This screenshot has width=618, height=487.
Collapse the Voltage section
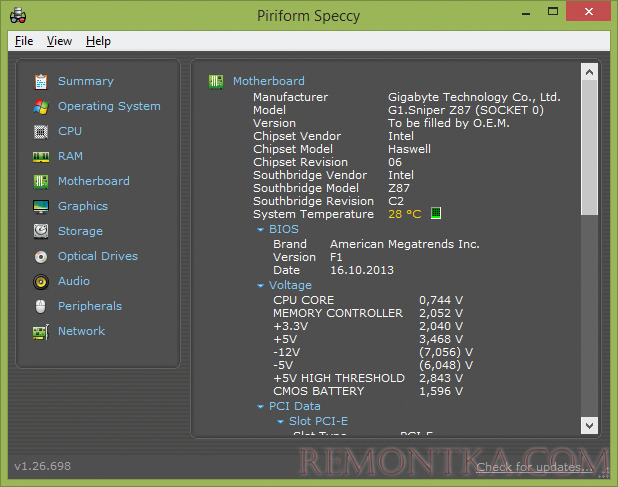260,286
